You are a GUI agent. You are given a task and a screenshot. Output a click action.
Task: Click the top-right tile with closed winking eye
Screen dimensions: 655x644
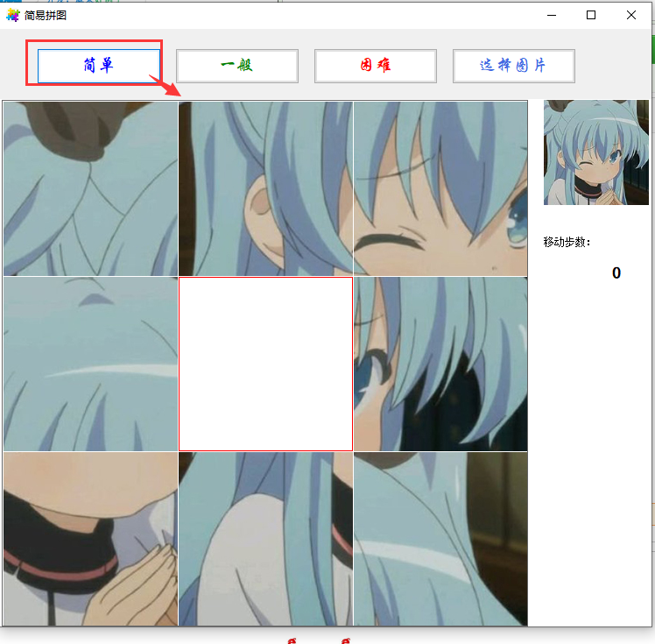[x=440, y=188]
